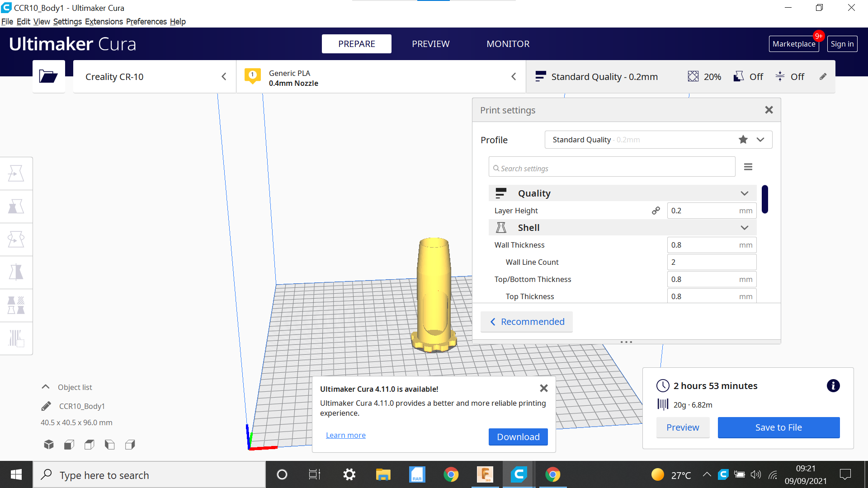Expand the Generic PLA material selector
The image size is (868, 488).
(381, 77)
